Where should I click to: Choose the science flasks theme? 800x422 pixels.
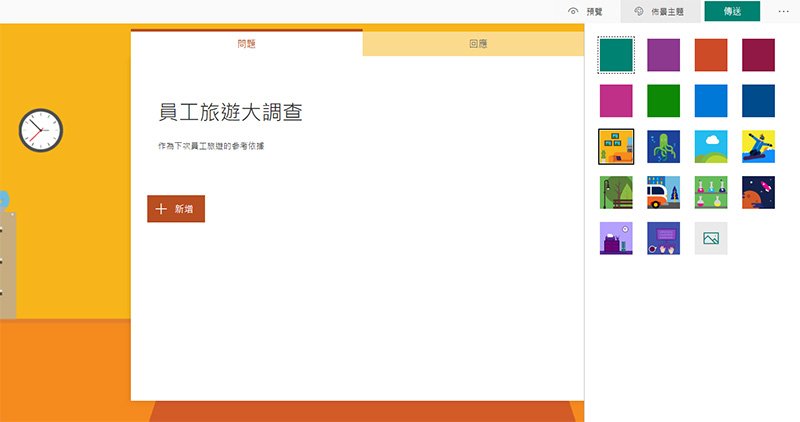click(711, 192)
